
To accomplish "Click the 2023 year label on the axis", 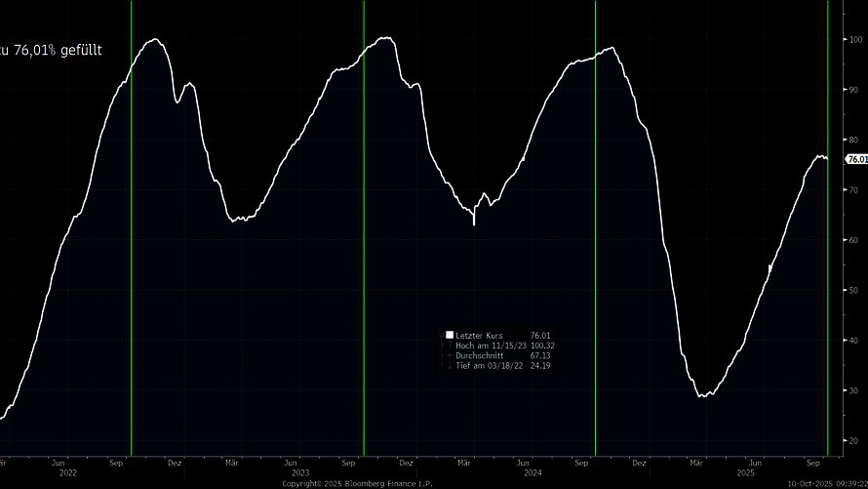I will tap(300, 472).
